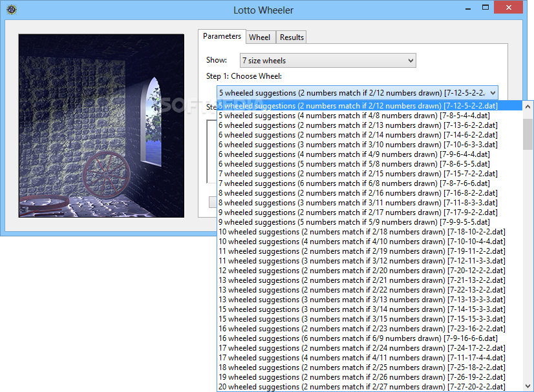The width and height of the screenshot is (534, 392).
Task: Select wheel 7-8-7-6-6.dat
Action: [x=369, y=183]
